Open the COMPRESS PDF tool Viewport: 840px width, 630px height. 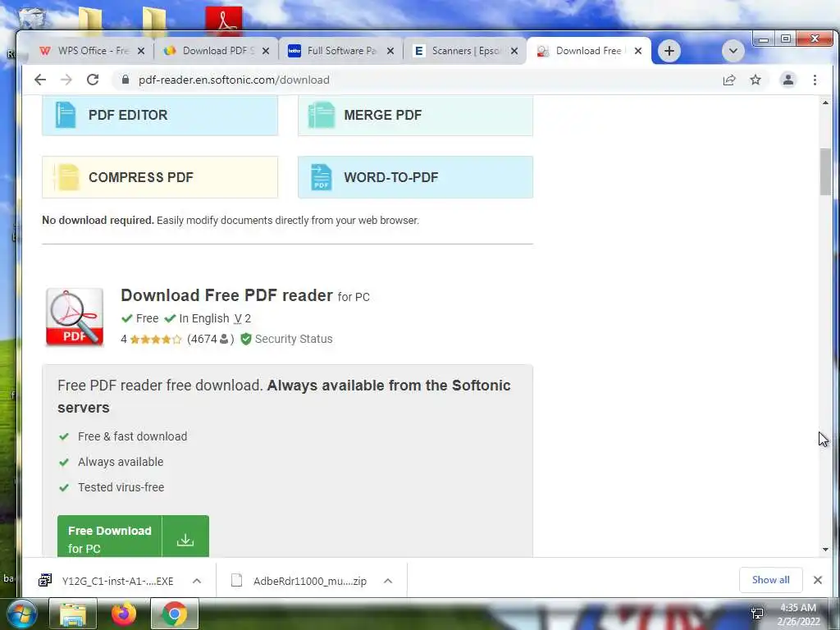coord(160,177)
